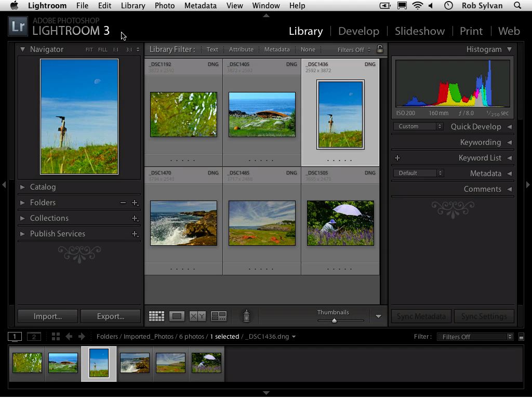The image size is (532, 399).
Task: Open the Spotlight search icon
Action: point(517,6)
